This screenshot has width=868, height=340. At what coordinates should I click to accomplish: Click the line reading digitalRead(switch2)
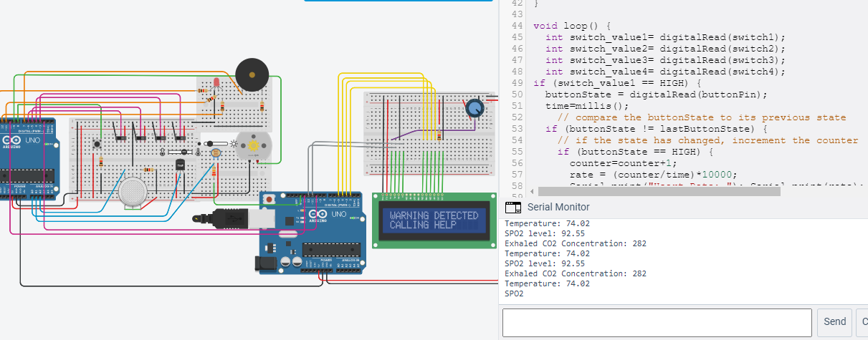tap(666, 49)
